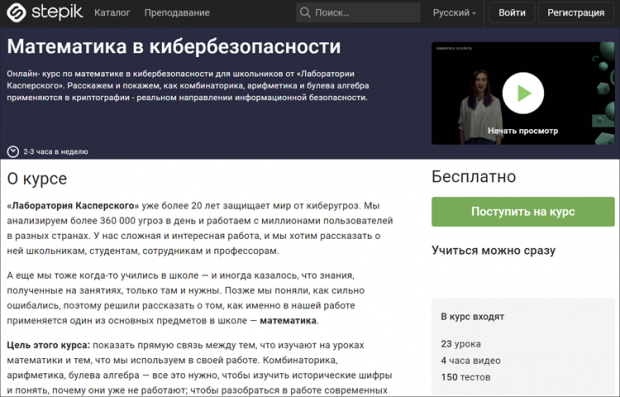
Task: Open the Каталог menu item
Action: click(112, 13)
